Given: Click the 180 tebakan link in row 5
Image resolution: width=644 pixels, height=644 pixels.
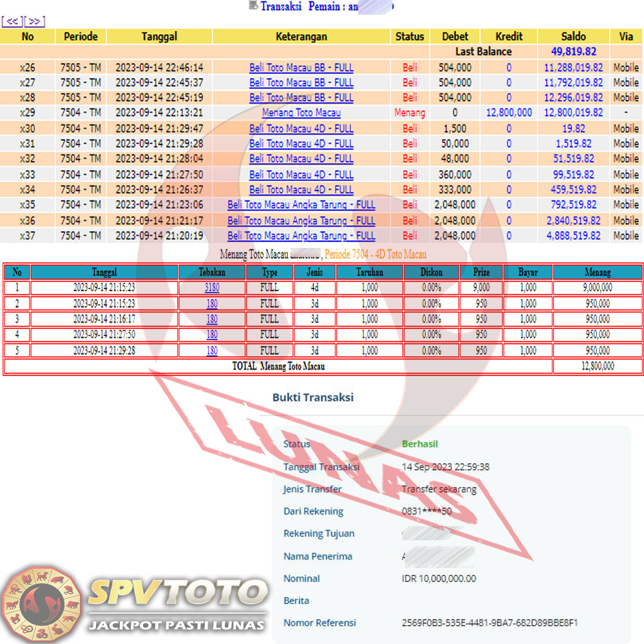Looking at the screenshot, I should point(212,351).
